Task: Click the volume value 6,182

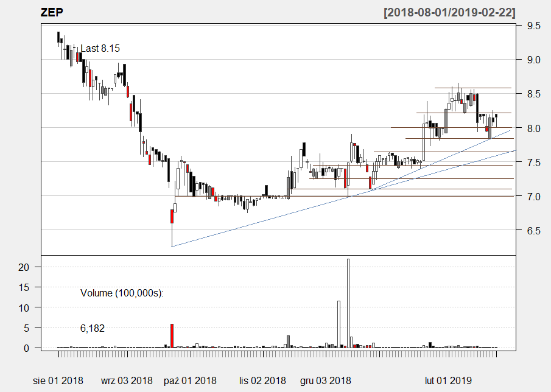Action: coord(93,328)
